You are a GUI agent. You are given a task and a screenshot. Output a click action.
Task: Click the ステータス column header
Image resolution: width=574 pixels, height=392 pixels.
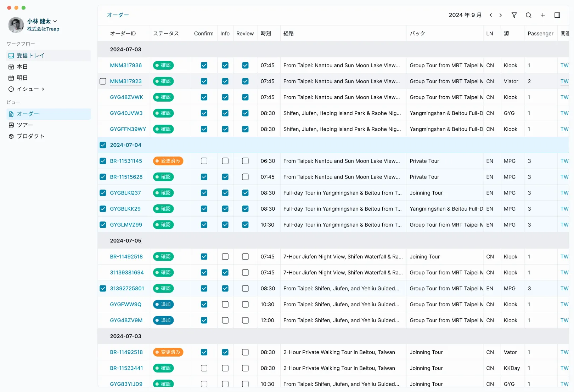tap(166, 34)
